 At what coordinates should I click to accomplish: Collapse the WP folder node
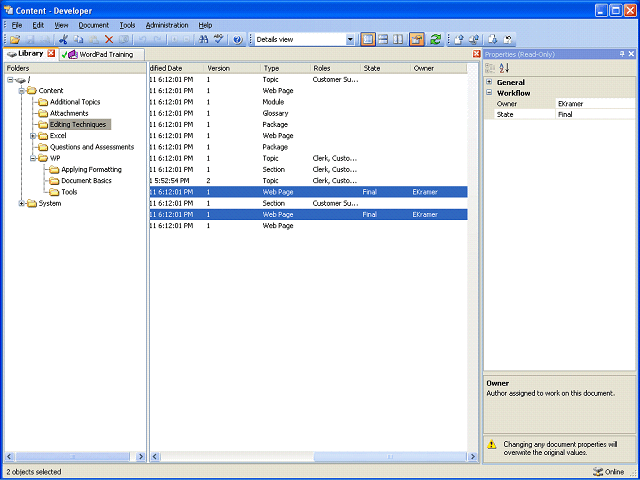(33, 158)
